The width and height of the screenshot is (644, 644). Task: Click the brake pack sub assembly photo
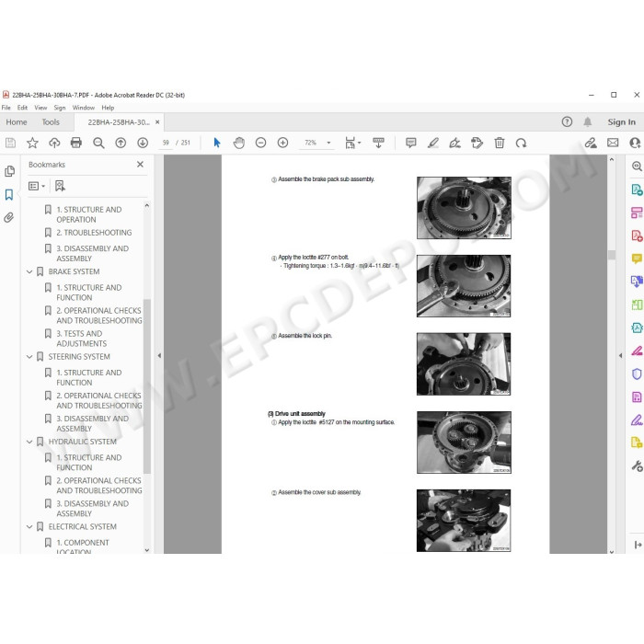coord(464,208)
